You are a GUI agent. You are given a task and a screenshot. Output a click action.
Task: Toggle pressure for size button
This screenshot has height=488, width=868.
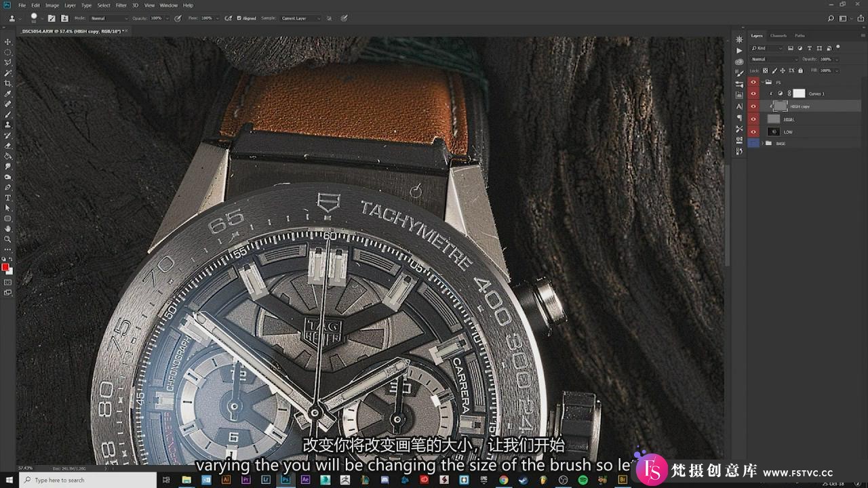pyautogui.click(x=344, y=18)
